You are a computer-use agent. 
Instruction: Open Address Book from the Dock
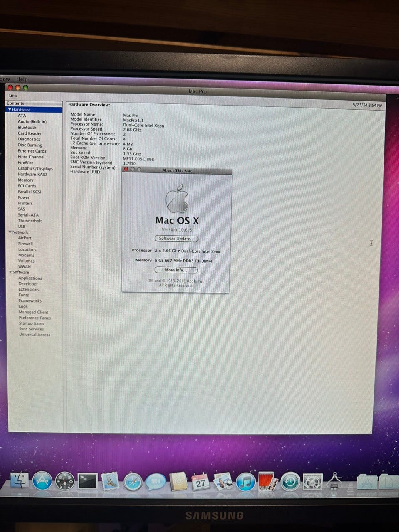point(179,482)
